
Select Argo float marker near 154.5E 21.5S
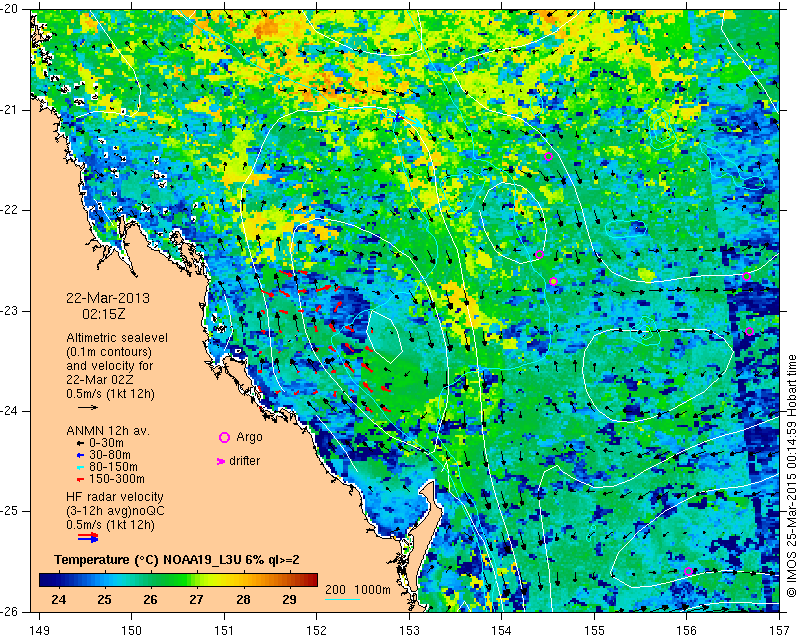tap(548, 157)
